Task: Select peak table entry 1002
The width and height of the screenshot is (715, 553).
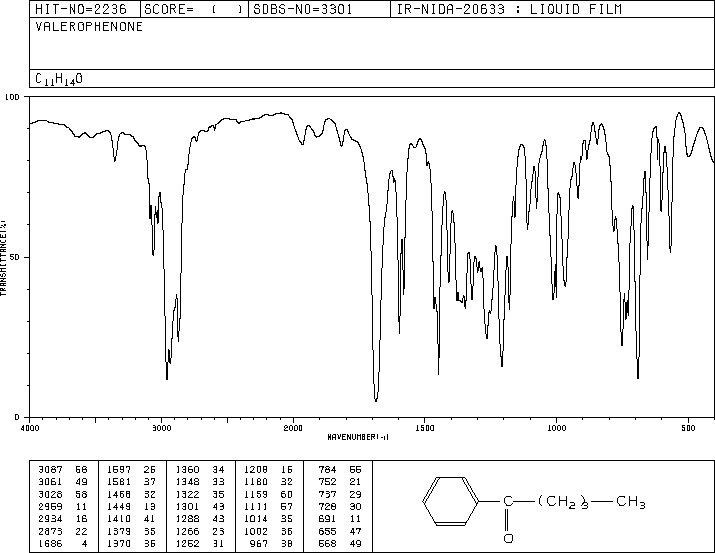Action: pos(269,531)
